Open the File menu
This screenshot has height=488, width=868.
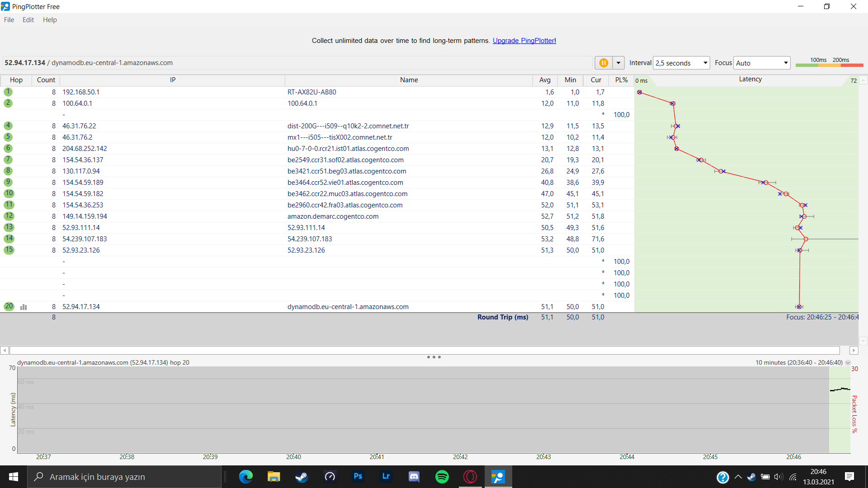coord(9,20)
